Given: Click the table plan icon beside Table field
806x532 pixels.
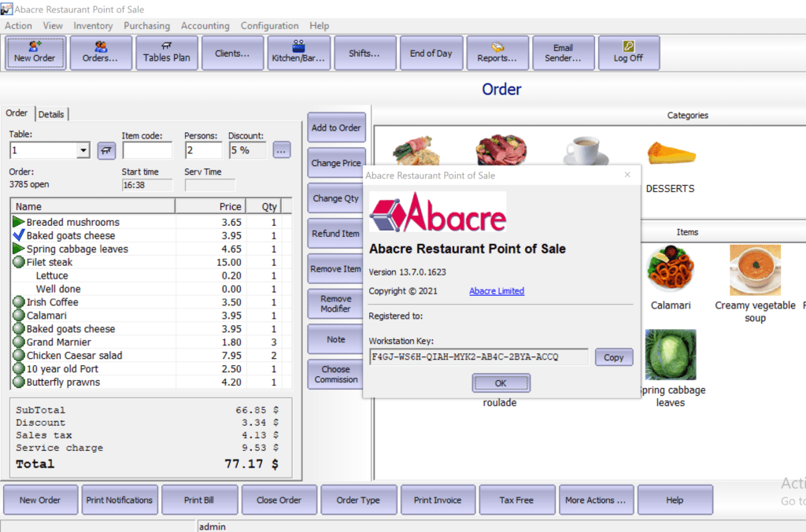Looking at the screenshot, I should tap(106, 150).
